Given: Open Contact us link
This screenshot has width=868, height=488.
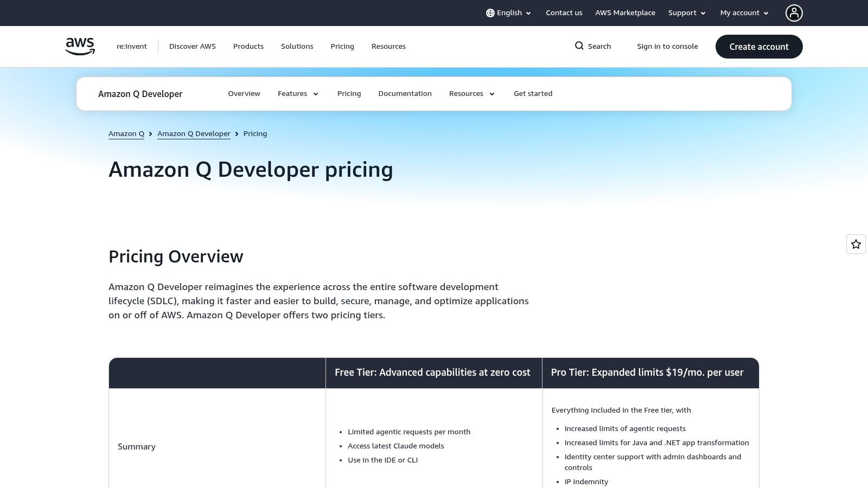Looking at the screenshot, I should (x=564, y=13).
